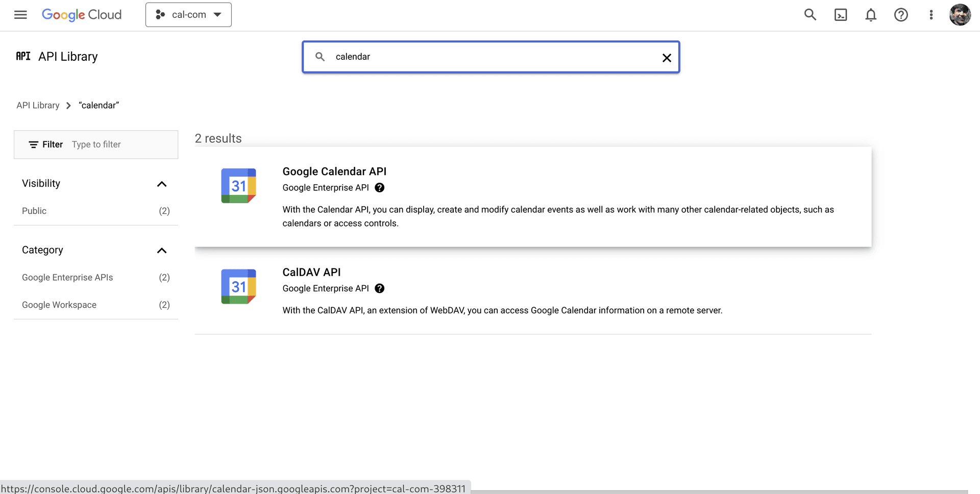This screenshot has width=980, height=494.
Task: Click the user account avatar
Action: pos(960,15)
